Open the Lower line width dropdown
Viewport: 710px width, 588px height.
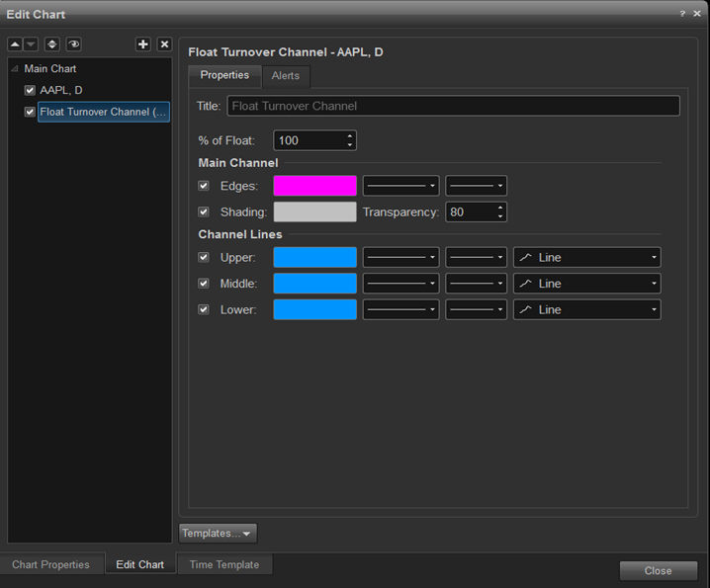pos(476,309)
